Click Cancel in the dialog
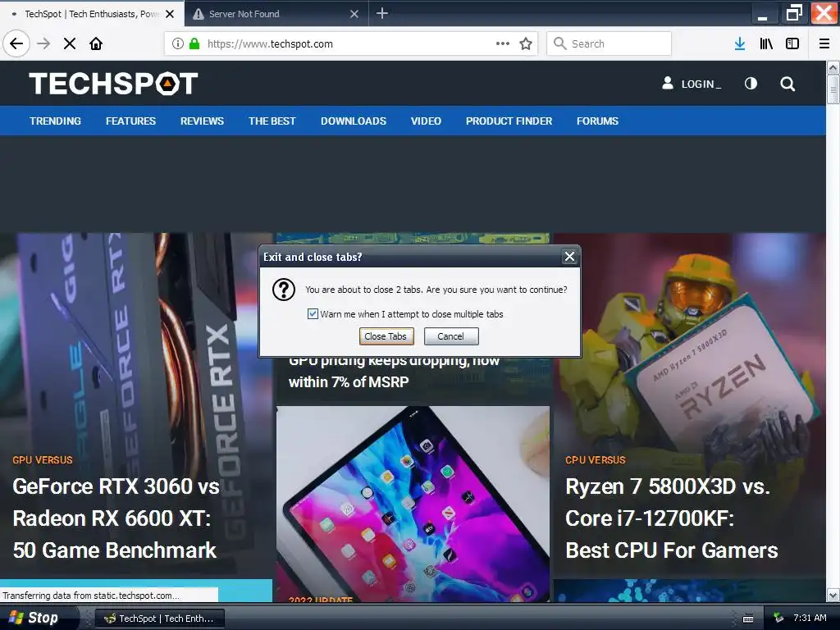 point(451,336)
